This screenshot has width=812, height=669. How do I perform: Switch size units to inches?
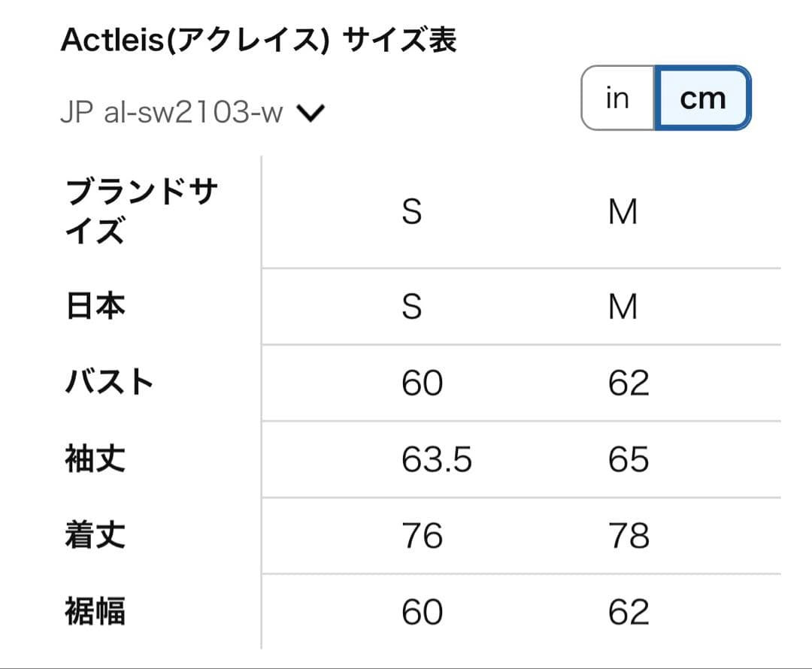[x=617, y=97]
